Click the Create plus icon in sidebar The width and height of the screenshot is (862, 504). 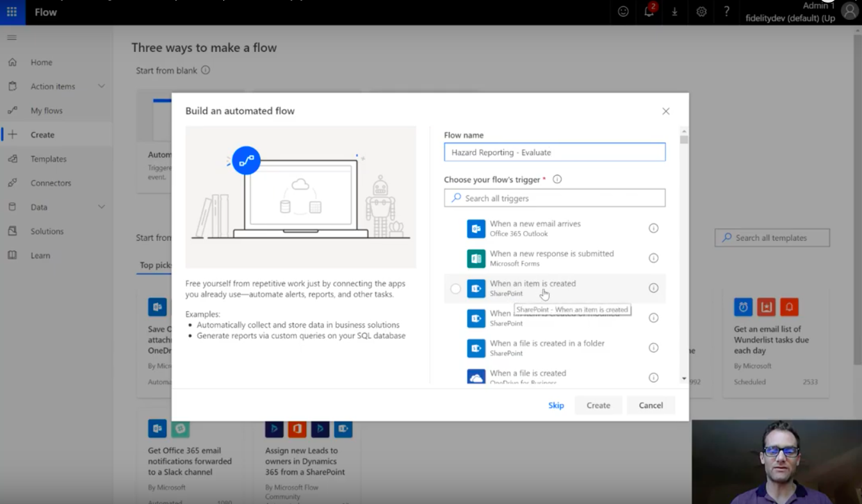coord(12,134)
